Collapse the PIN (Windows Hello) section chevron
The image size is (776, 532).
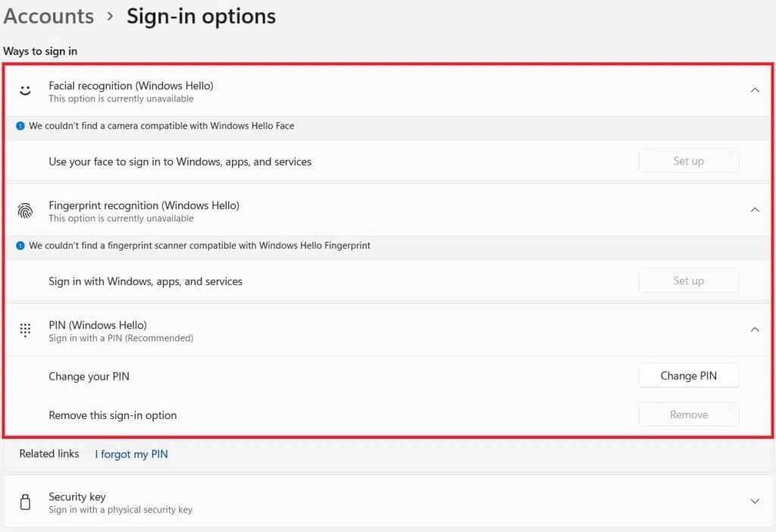tap(754, 330)
